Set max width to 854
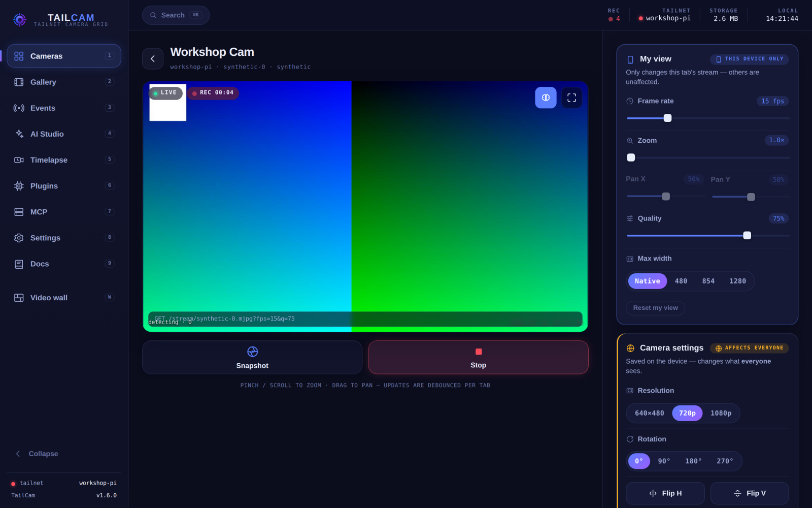 [x=708, y=281]
